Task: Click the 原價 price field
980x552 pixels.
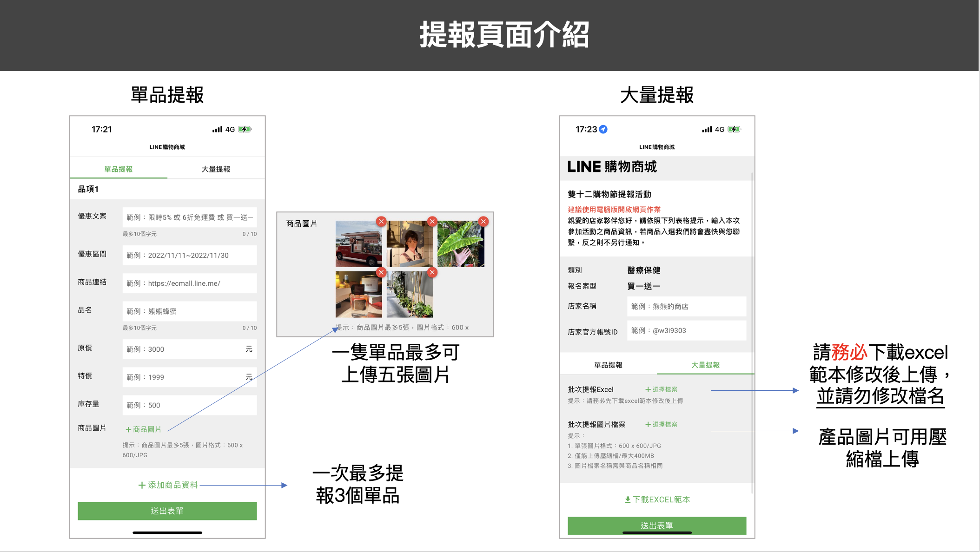Action: 190,349
